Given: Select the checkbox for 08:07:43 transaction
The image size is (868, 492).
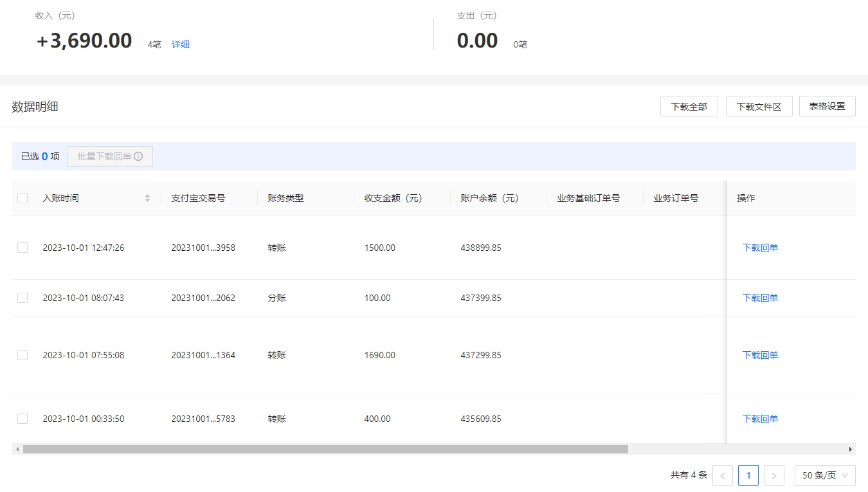Looking at the screenshot, I should click(23, 298).
